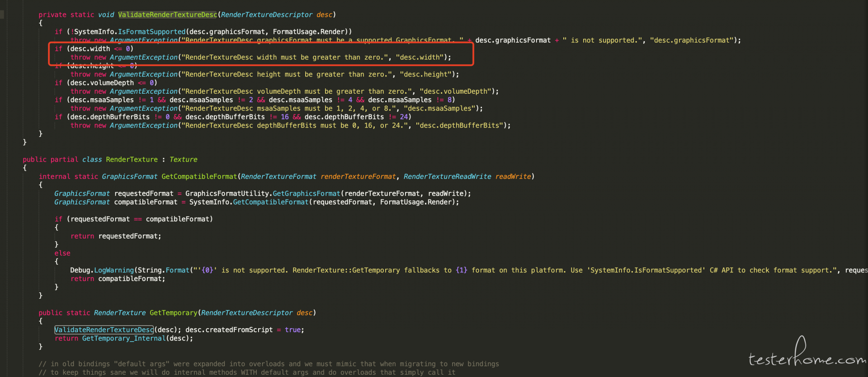Viewport: 868px width, 377px height.
Task: Click the "desc.width" string argument
Action: click(x=420, y=57)
